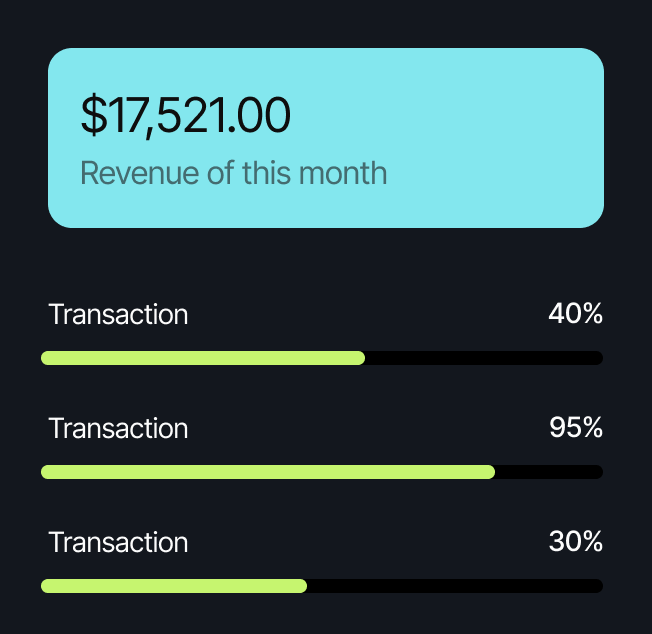Select the "Revenue of this month" caption

click(x=233, y=172)
